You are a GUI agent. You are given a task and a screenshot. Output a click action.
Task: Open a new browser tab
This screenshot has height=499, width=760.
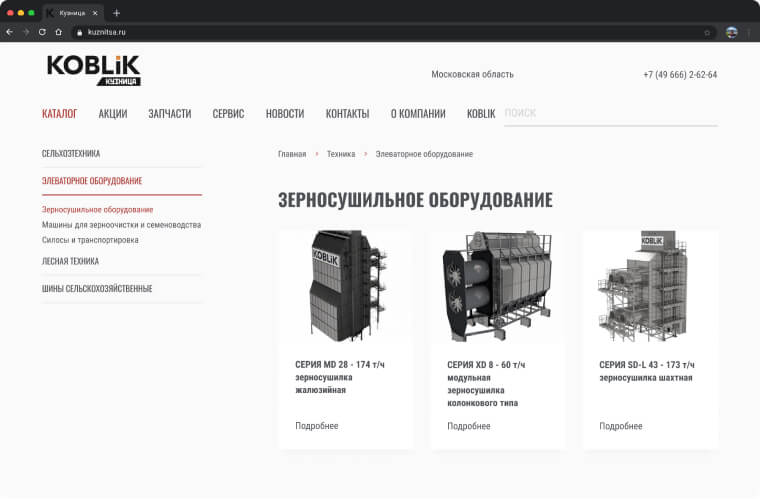point(116,13)
